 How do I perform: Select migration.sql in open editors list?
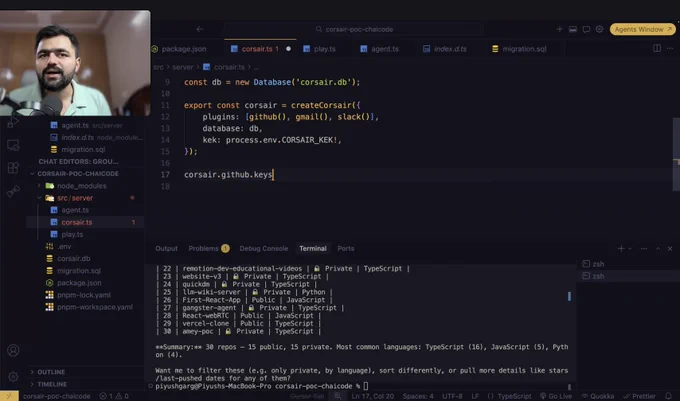tap(86, 150)
